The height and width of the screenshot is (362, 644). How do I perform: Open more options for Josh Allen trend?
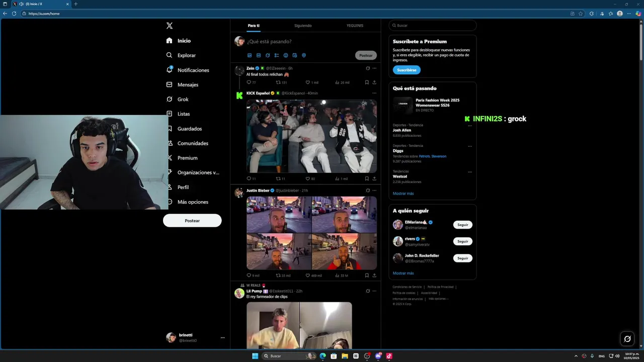[470, 126]
